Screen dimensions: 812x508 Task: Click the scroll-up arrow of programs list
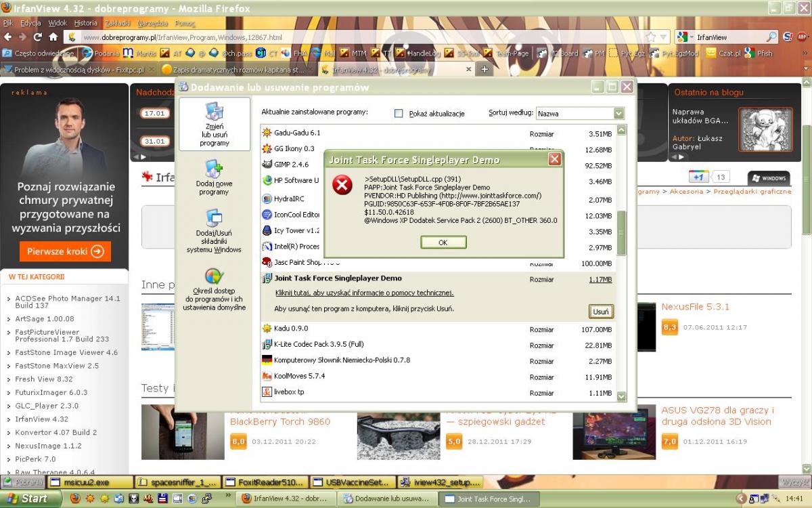click(x=621, y=130)
